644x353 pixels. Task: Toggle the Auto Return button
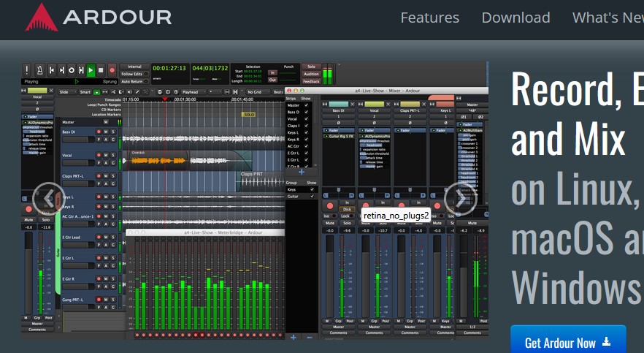pos(134,81)
